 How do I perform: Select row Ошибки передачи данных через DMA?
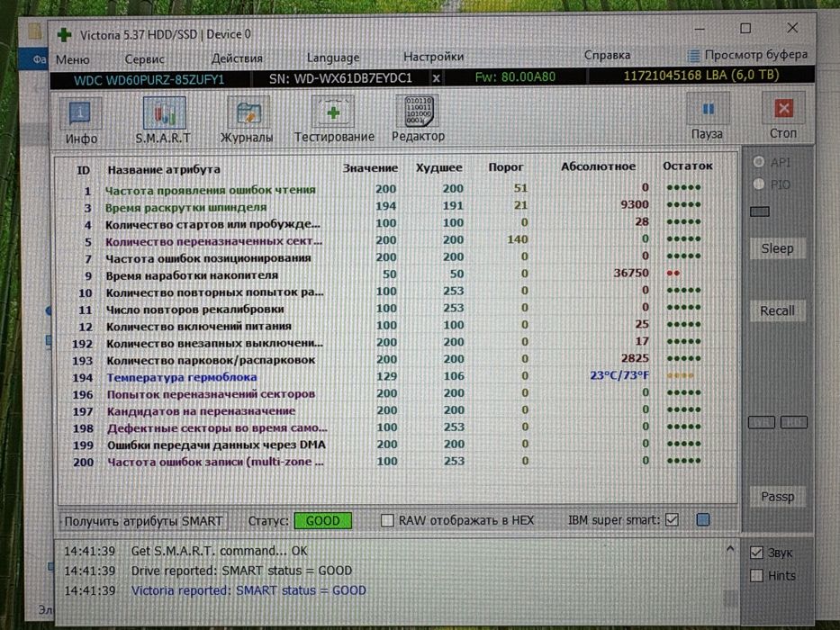(x=398, y=445)
